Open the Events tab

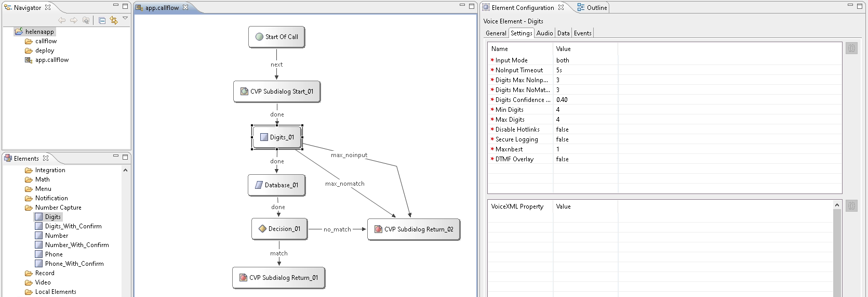pos(582,33)
